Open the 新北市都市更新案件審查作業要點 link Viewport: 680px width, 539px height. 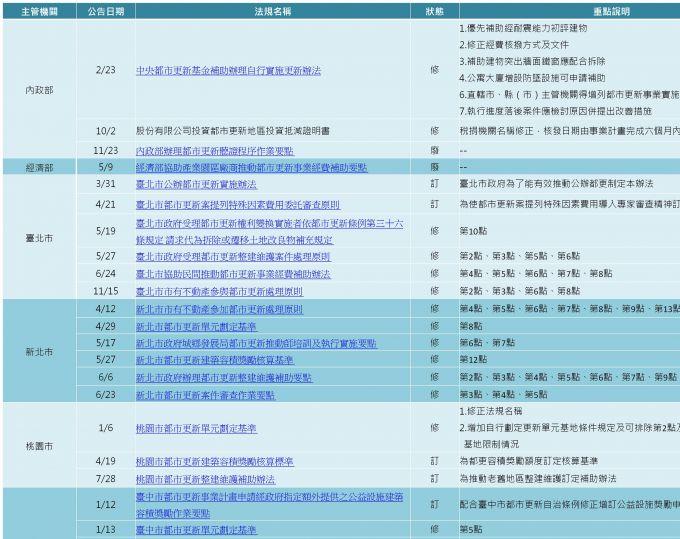pyautogui.click(x=206, y=395)
